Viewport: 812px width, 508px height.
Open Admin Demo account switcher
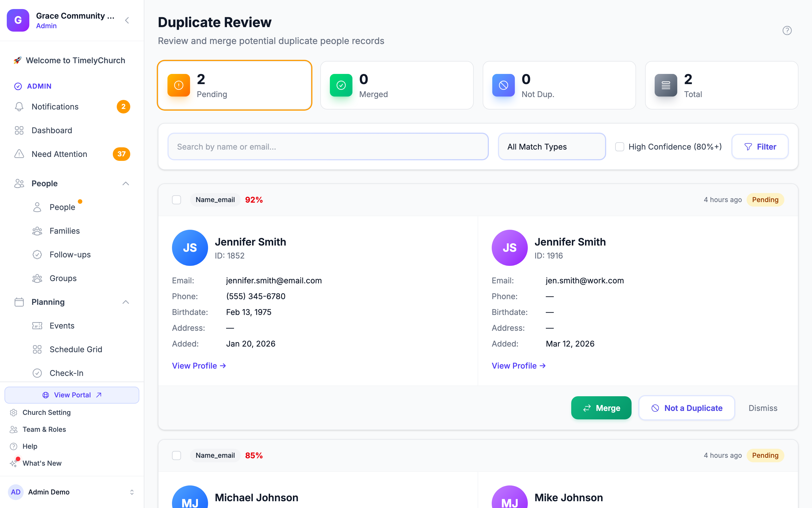pyautogui.click(x=72, y=492)
